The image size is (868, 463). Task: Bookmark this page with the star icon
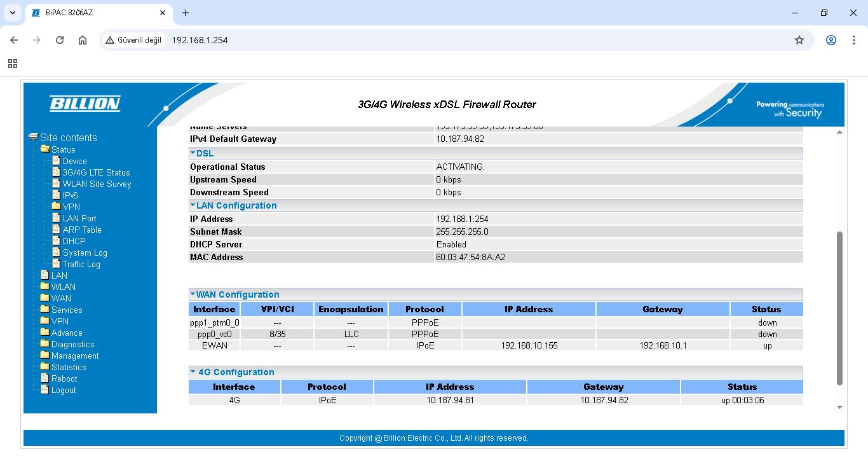(x=799, y=40)
